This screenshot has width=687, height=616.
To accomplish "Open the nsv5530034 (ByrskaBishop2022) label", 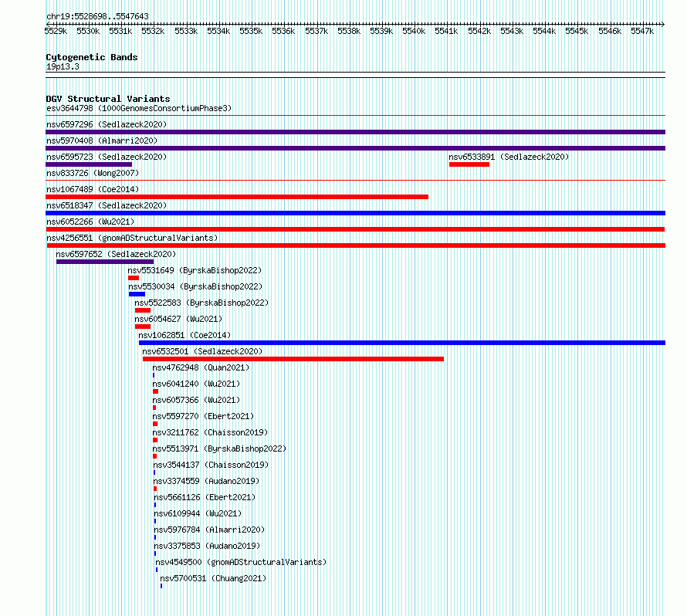I will 195,286.
